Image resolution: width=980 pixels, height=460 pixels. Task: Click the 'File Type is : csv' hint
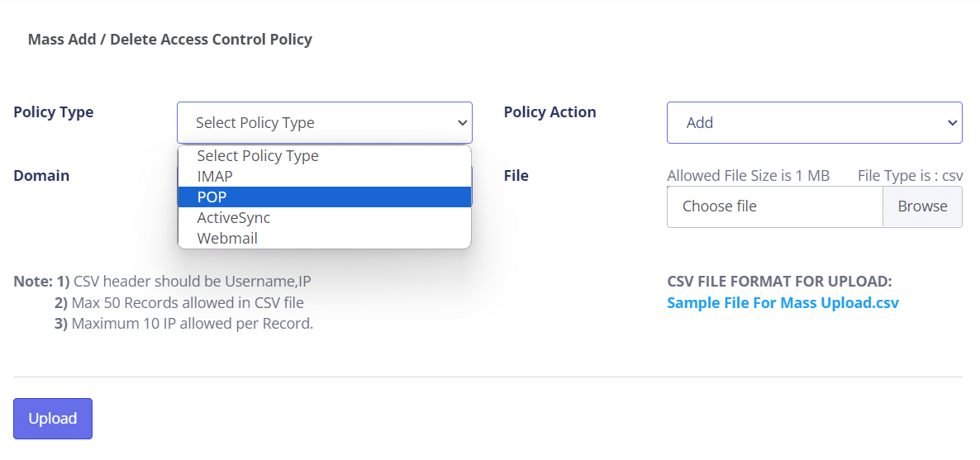pyautogui.click(x=910, y=176)
